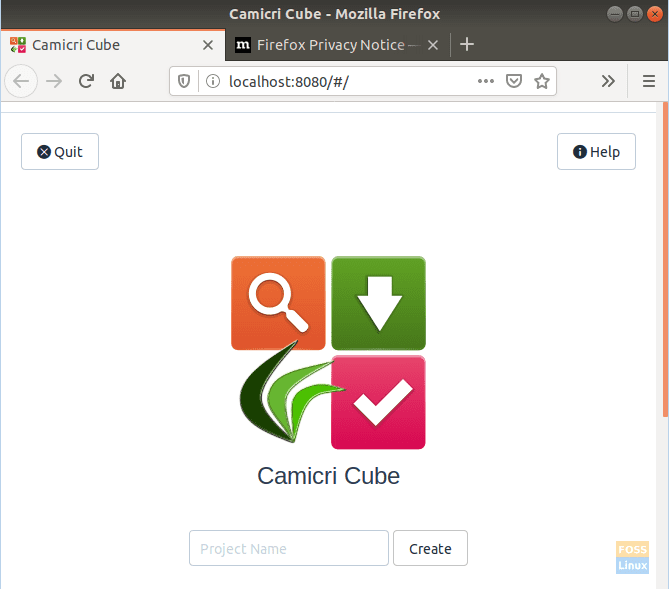Show site information icon in address bar

pos(211,82)
